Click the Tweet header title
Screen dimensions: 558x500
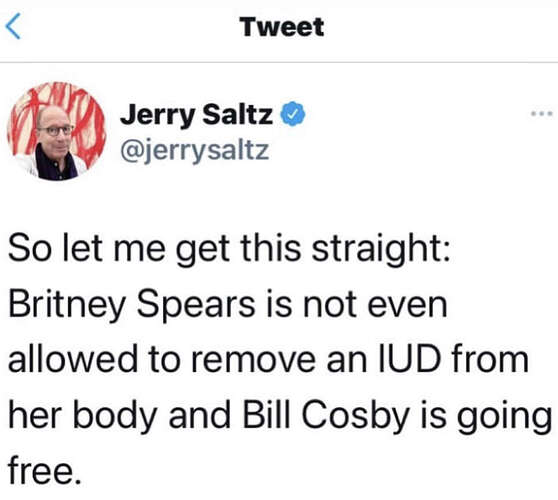point(282,27)
